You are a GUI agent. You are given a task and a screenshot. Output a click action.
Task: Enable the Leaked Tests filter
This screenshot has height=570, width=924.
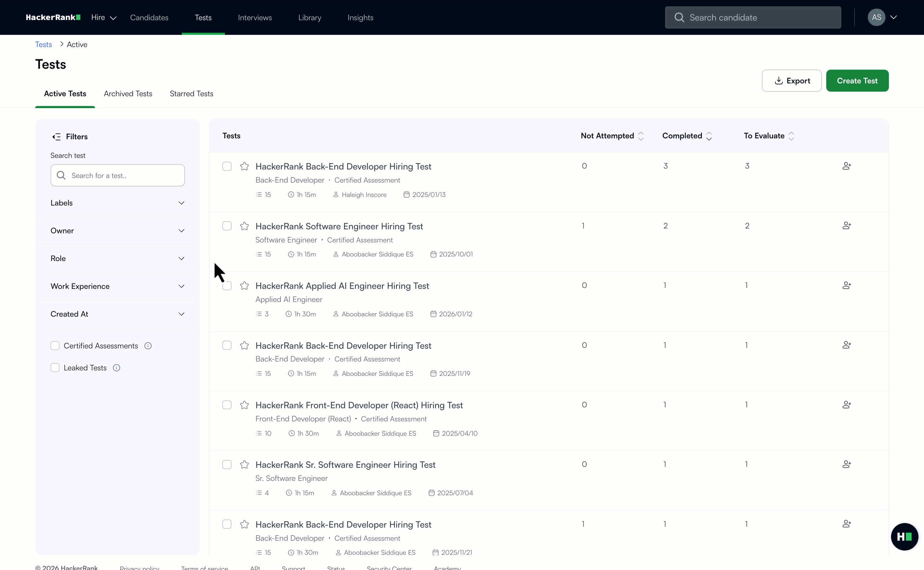[55, 368]
